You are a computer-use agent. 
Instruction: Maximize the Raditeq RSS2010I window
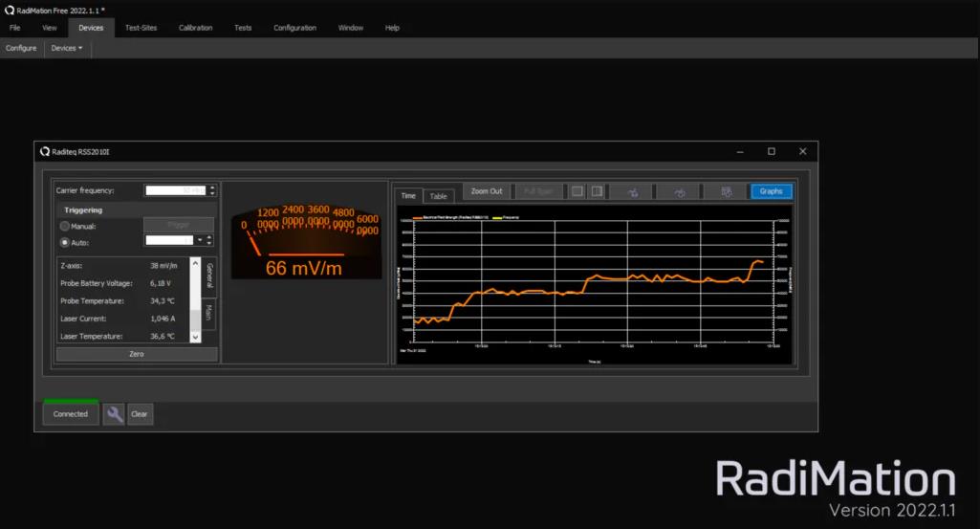pyautogui.click(x=772, y=151)
